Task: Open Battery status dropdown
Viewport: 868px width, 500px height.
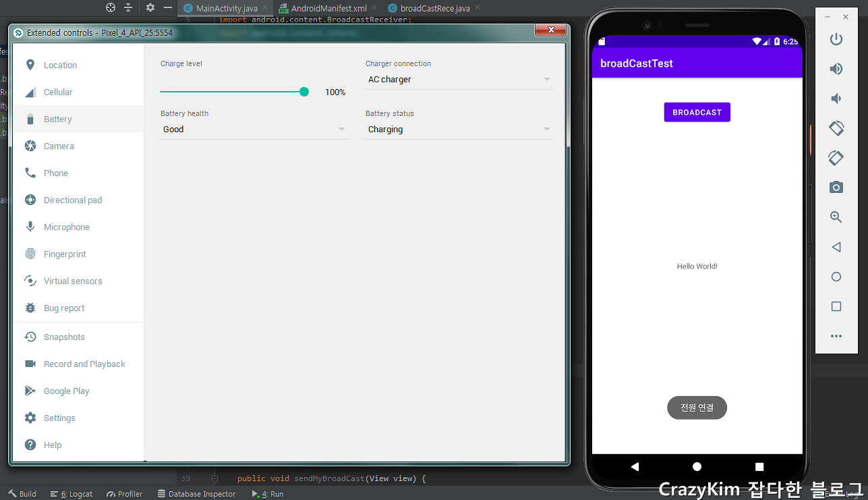Action: [459, 130]
